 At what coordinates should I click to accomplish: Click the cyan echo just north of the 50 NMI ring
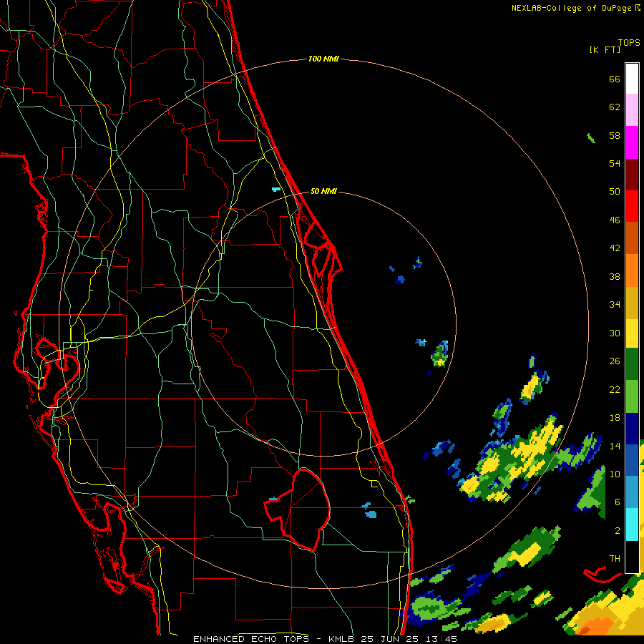point(276,190)
